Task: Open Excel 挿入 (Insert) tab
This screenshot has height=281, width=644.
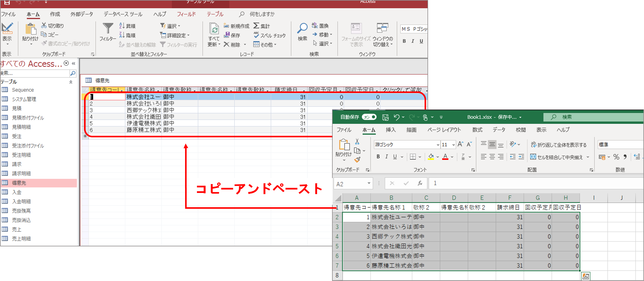Action: [390, 130]
